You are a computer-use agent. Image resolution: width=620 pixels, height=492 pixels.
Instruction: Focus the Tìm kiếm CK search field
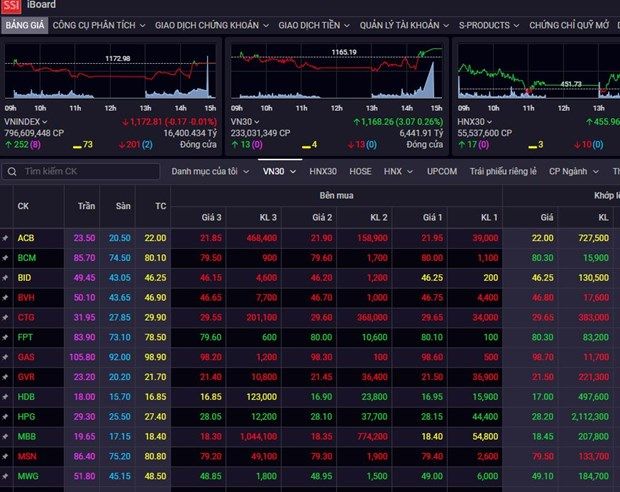pos(81,172)
